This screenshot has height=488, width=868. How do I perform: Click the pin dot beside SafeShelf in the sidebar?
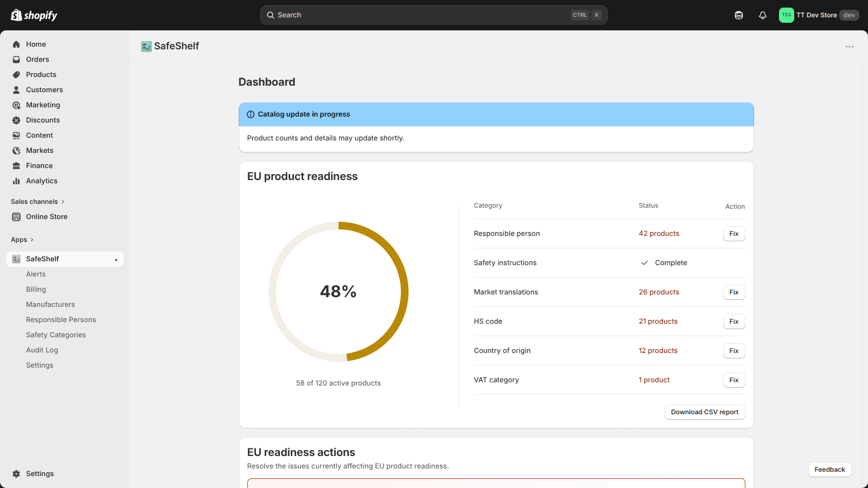pos(116,260)
